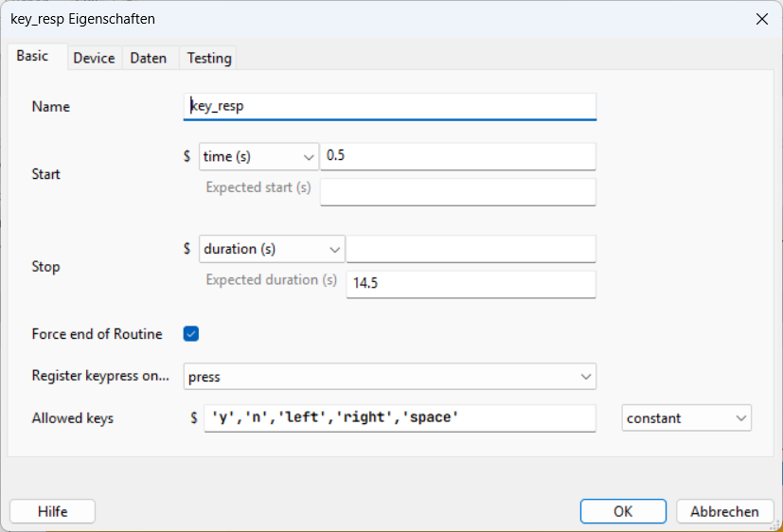Close the key_resp properties dialog

[758, 19]
